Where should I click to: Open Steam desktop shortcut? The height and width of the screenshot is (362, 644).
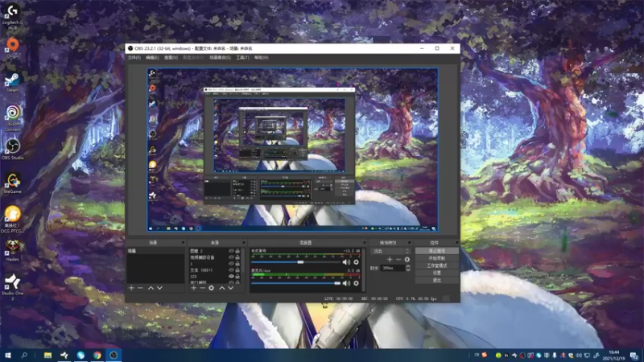coord(13,82)
